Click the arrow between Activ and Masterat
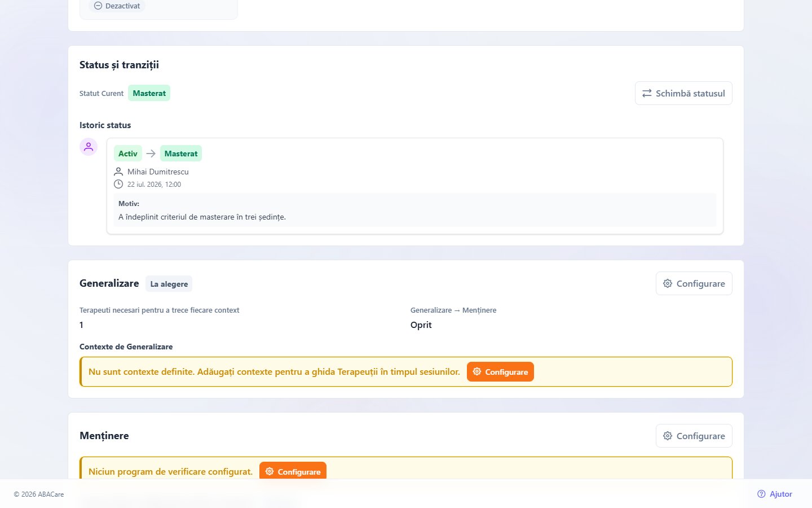The width and height of the screenshot is (812, 508). coord(151,154)
